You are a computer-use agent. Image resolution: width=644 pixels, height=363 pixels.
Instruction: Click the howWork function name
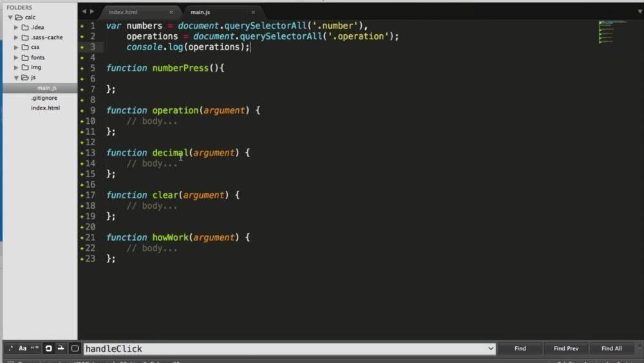[x=170, y=238]
